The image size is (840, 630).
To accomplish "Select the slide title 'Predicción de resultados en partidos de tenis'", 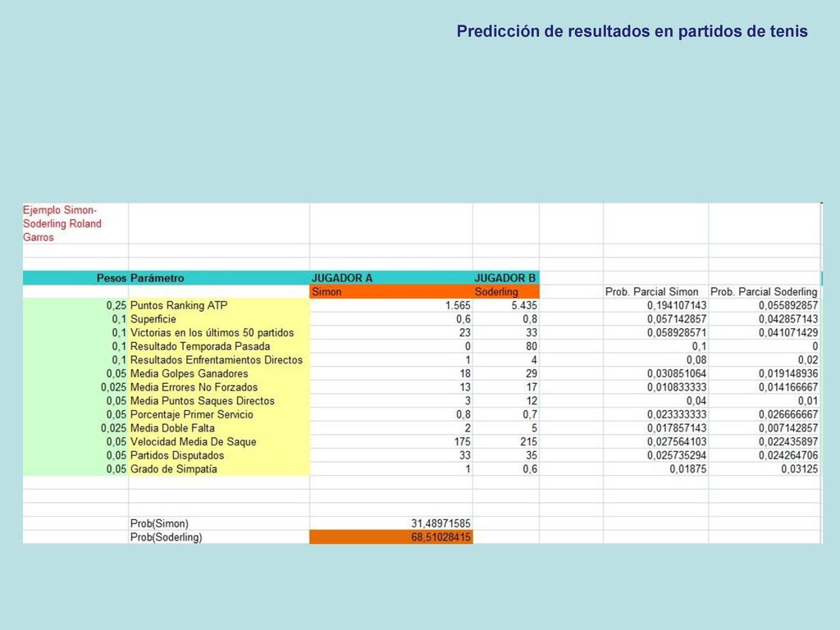I will pyautogui.click(x=632, y=31).
